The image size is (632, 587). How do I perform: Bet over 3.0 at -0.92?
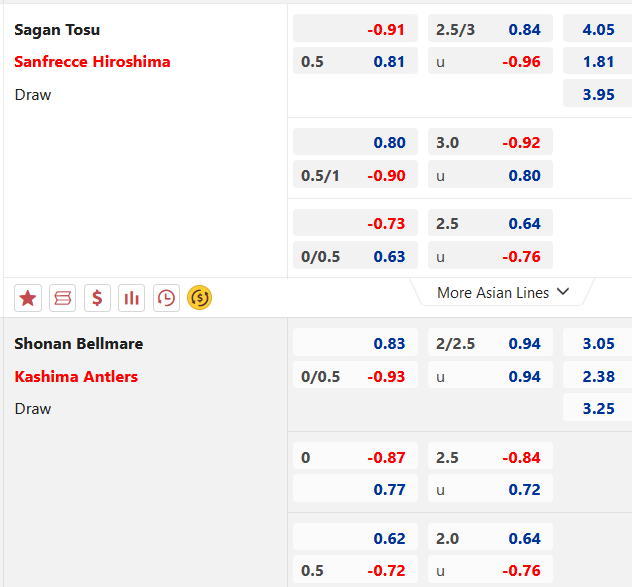click(490, 142)
